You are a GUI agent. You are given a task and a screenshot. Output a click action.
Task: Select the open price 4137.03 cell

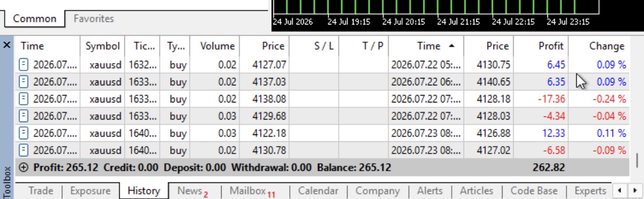[x=264, y=82]
